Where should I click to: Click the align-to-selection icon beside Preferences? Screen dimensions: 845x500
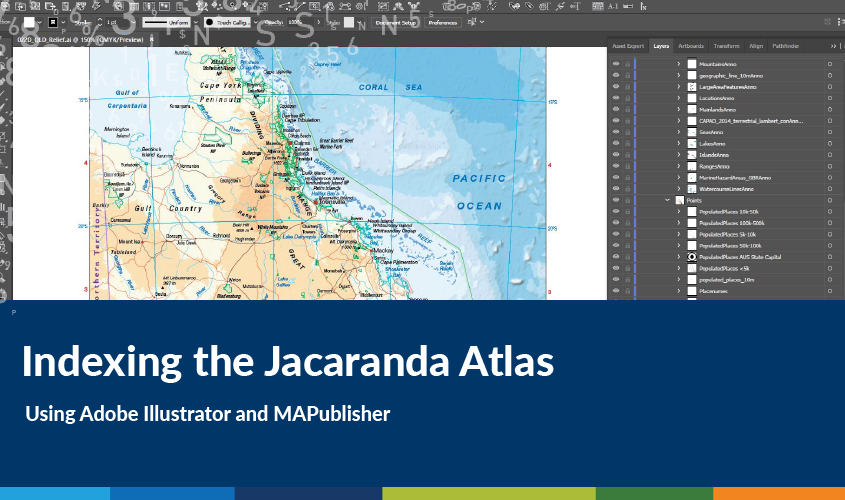[473, 22]
